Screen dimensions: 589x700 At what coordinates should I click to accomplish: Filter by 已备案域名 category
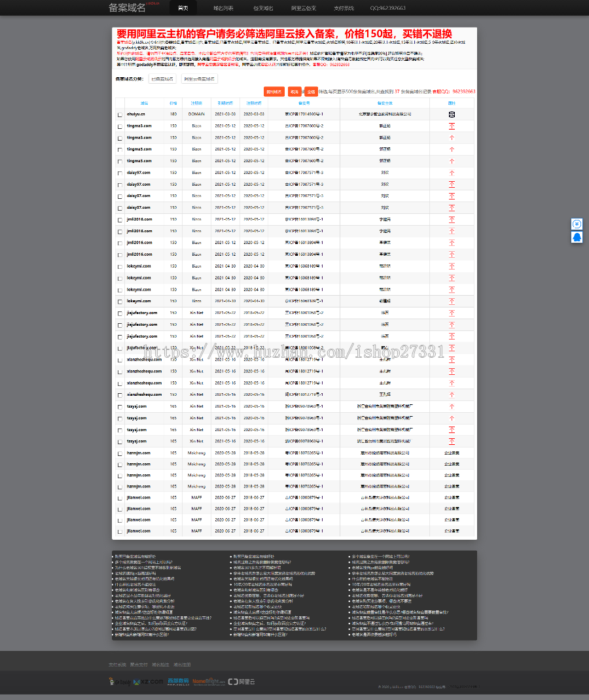[162, 79]
